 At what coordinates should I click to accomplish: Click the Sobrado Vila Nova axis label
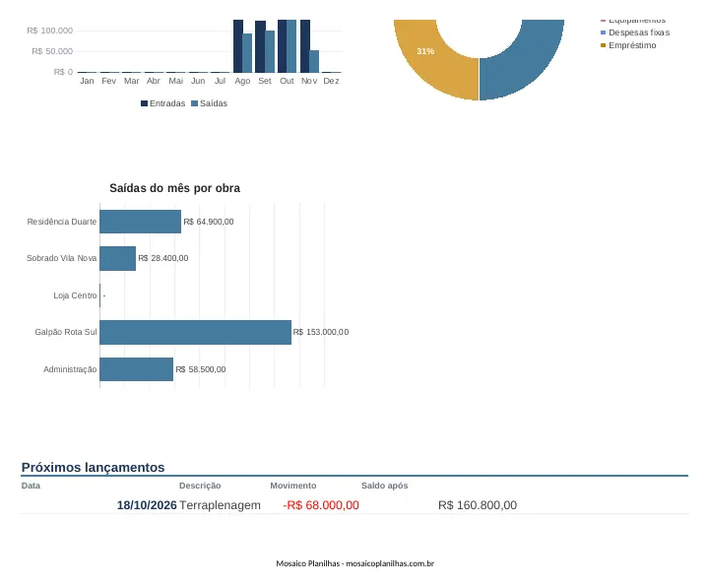(x=61, y=258)
